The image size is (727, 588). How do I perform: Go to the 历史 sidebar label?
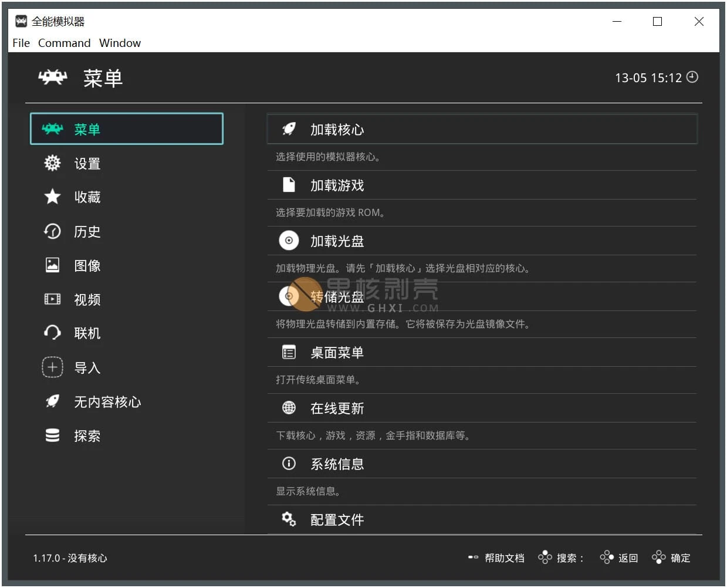point(87,231)
